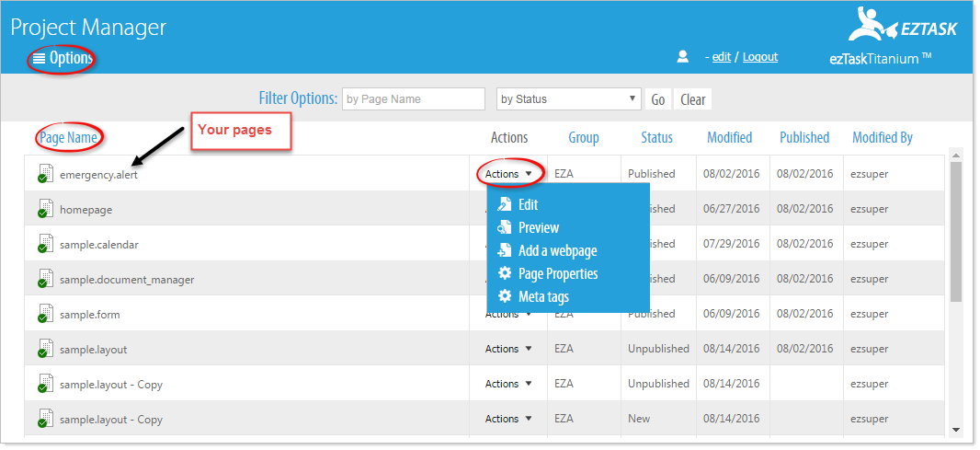The width and height of the screenshot is (980, 450).
Task: Click the scrollbar down arrow
Action: (955, 430)
